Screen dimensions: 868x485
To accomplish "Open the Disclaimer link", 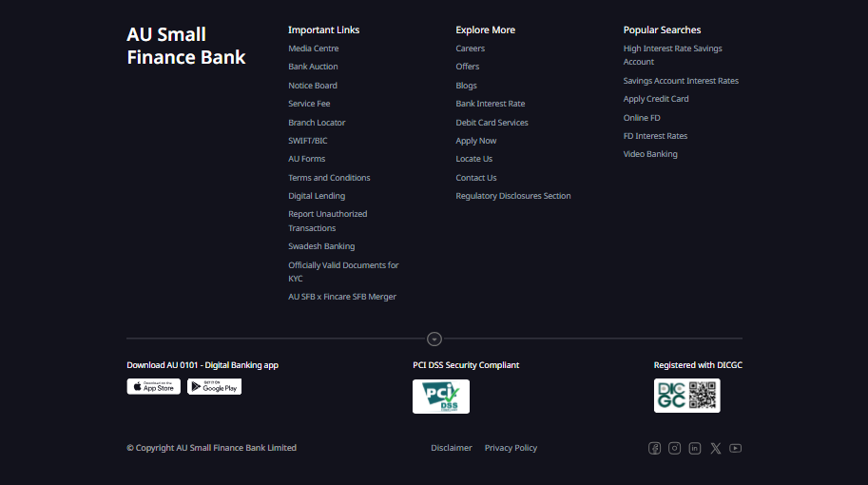I will point(452,448).
